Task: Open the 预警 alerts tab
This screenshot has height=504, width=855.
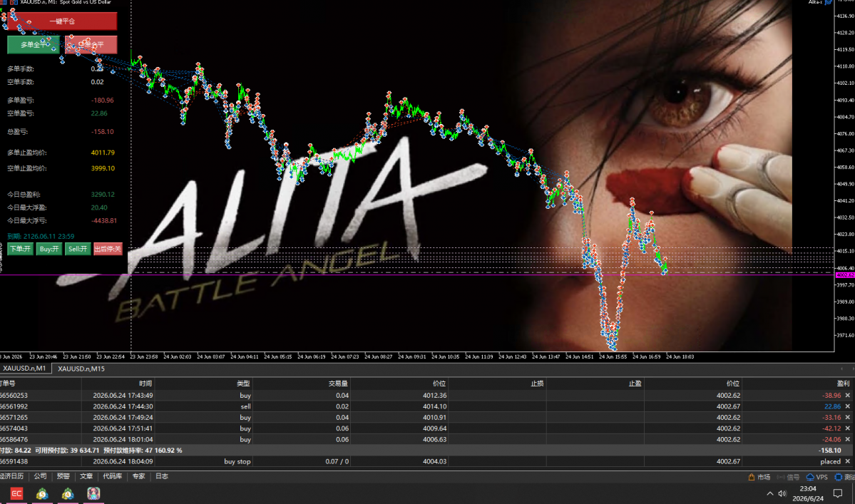Action: point(63,476)
